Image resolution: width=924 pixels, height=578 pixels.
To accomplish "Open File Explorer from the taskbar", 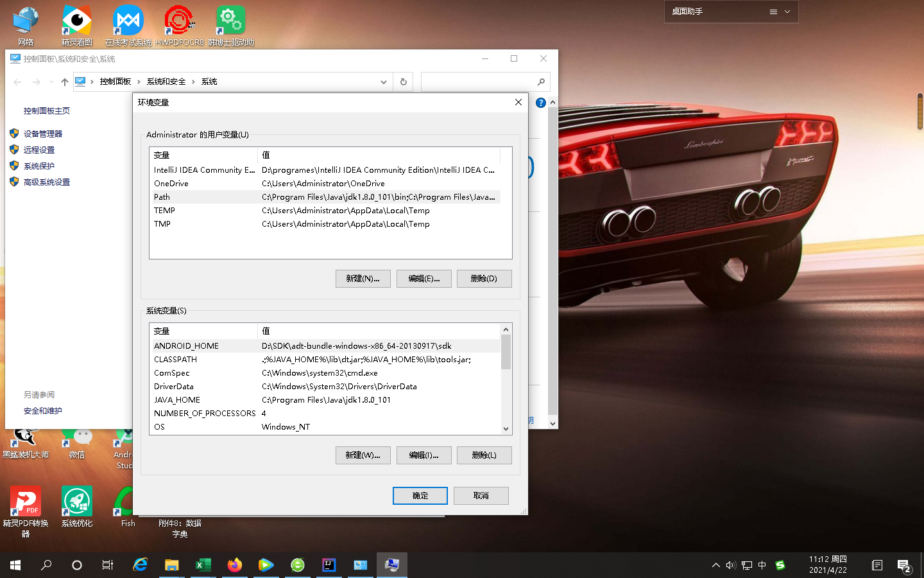I will (x=171, y=565).
